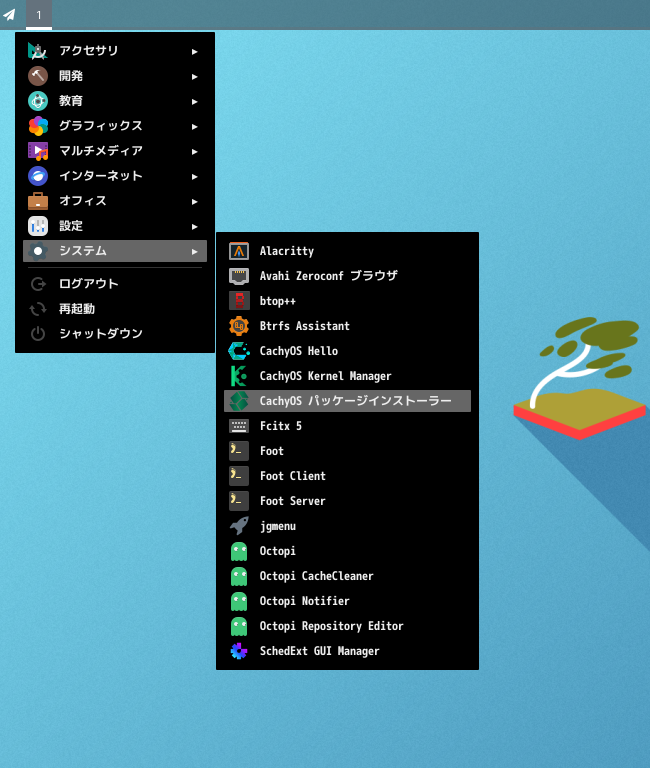Switch to workspace 1 in top panel
Screen dimensions: 650x768
click(39, 14)
